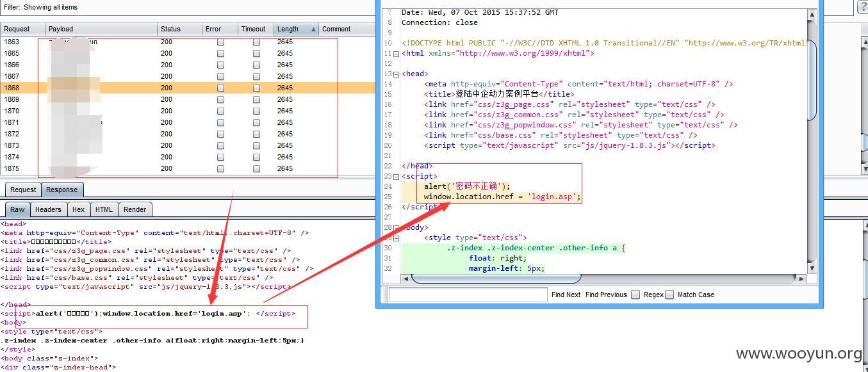Click the window.location.href = 'login.asp' code line
868x372 pixels.
coord(502,197)
